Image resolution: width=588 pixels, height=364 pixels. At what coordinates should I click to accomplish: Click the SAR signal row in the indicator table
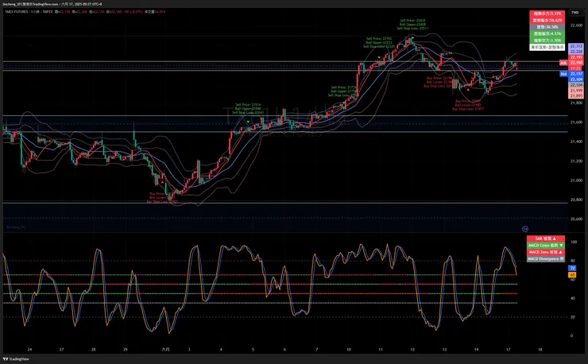[x=546, y=238]
